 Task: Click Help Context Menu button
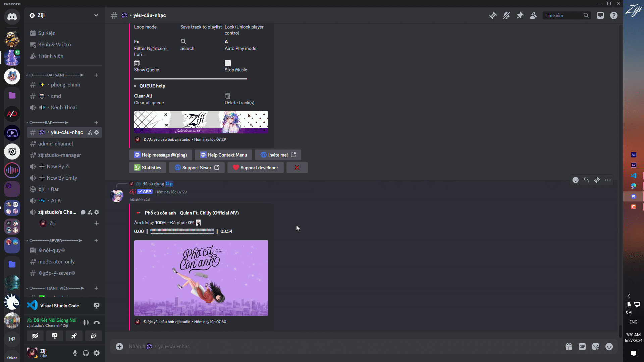click(x=223, y=155)
